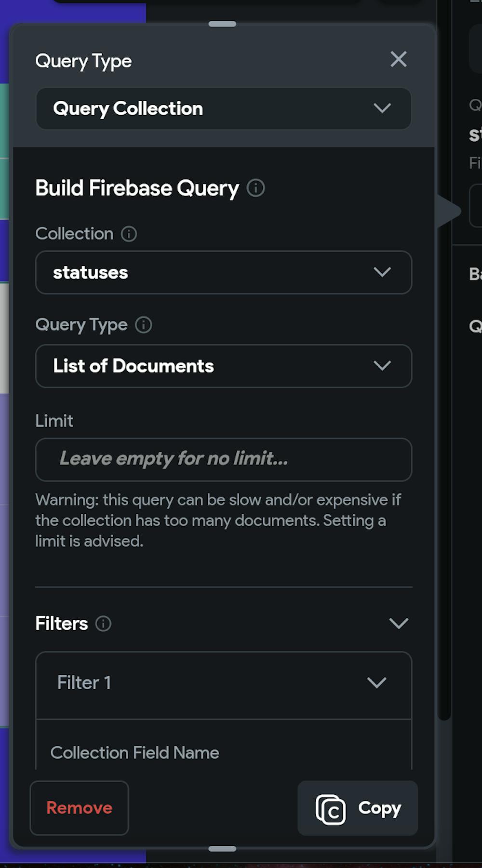482x868 pixels.
Task: Close the query panel with X
Action: (x=398, y=60)
